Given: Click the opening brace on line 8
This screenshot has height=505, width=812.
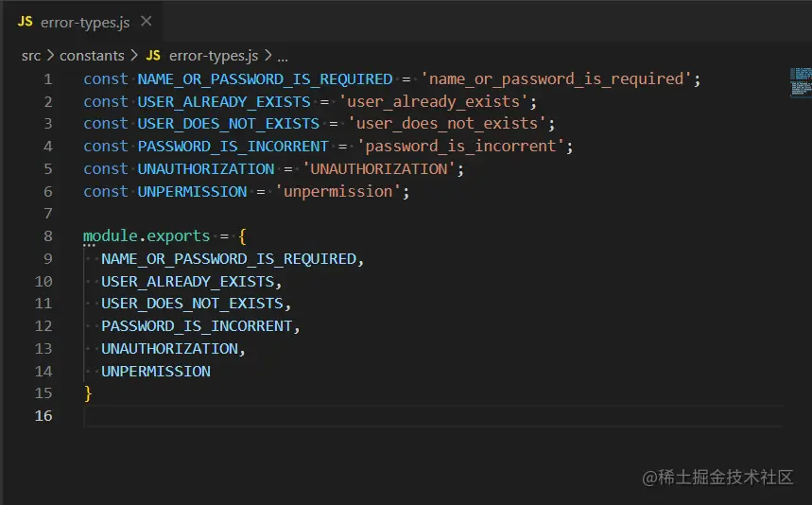Looking at the screenshot, I should click(x=242, y=236).
